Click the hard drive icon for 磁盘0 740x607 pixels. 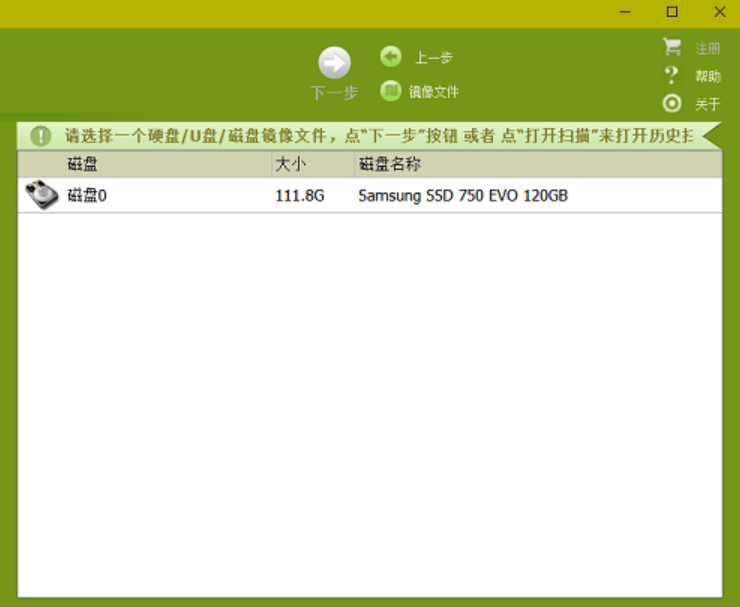pos(42,194)
